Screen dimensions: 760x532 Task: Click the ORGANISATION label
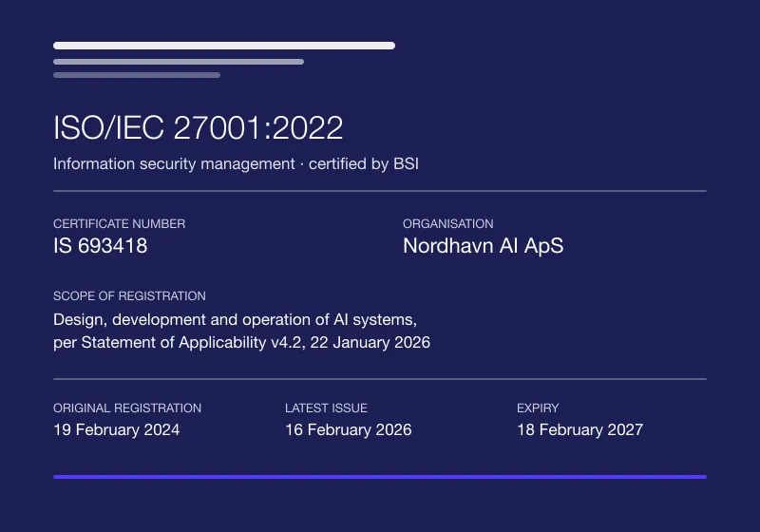[x=447, y=224]
